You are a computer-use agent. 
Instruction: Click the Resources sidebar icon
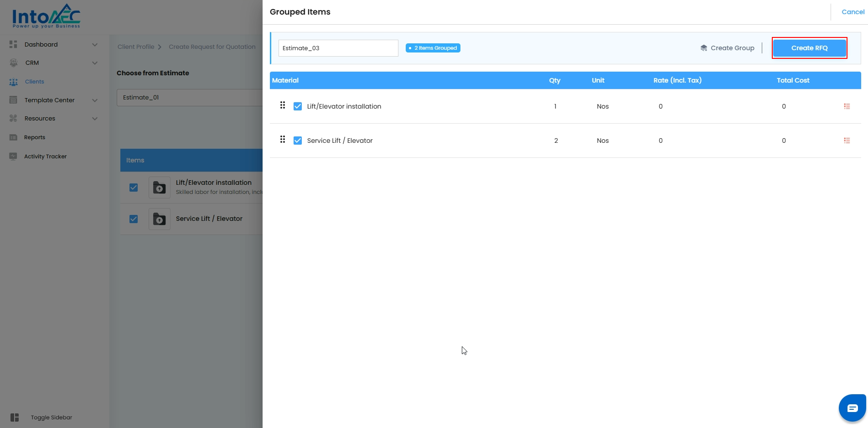(x=13, y=119)
